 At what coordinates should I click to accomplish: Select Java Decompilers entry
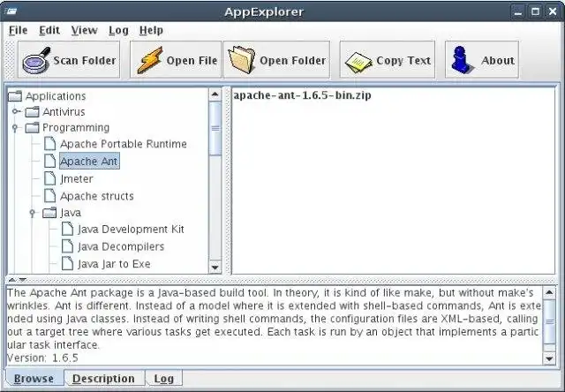coord(121,246)
